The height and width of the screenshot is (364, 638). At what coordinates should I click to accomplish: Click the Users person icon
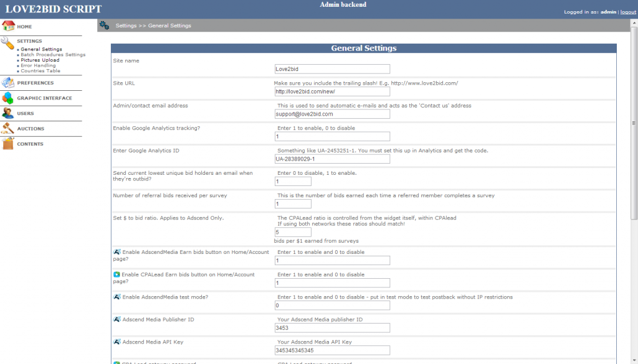tap(7, 113)
